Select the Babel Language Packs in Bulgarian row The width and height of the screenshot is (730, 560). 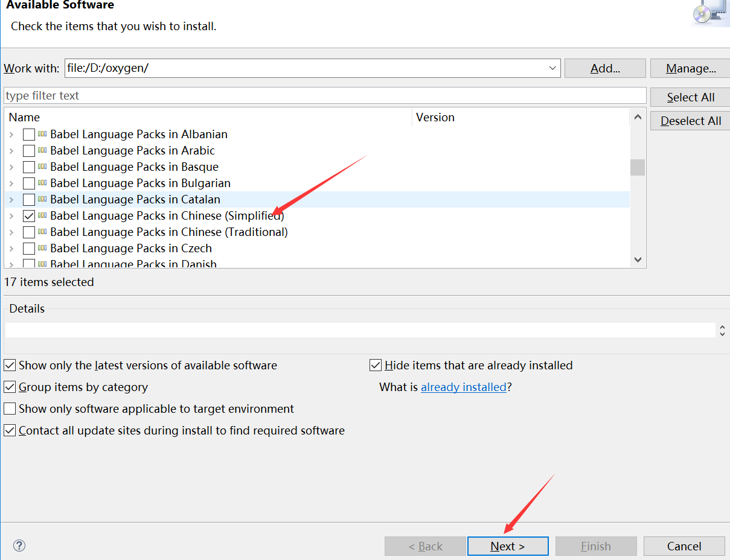pyautogui.click(x=317, y=183)
